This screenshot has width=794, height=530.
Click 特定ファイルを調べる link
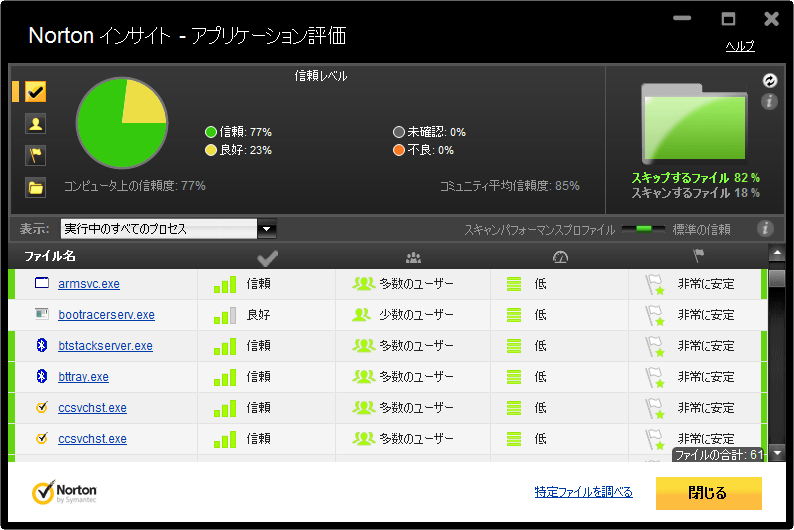point(583,492)
